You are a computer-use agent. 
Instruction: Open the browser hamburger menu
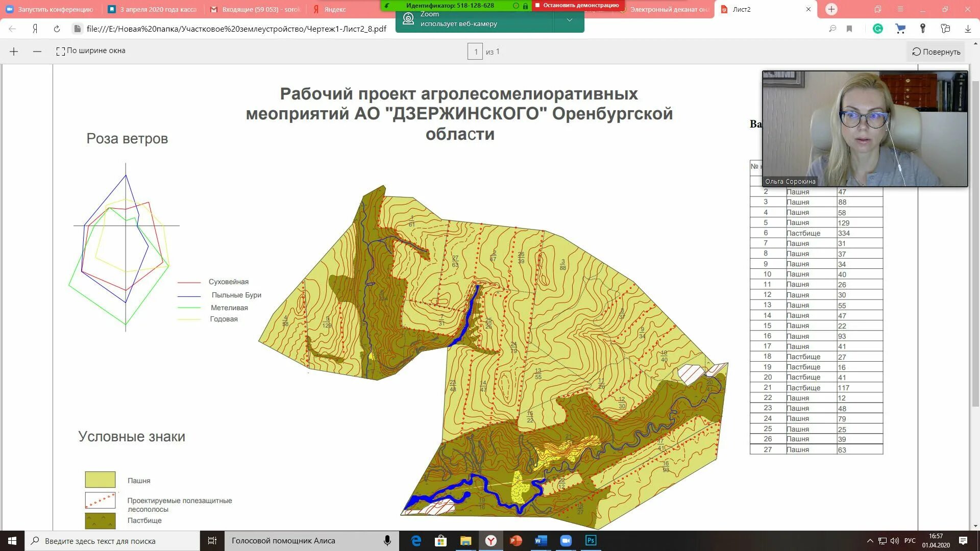[900, 9]
